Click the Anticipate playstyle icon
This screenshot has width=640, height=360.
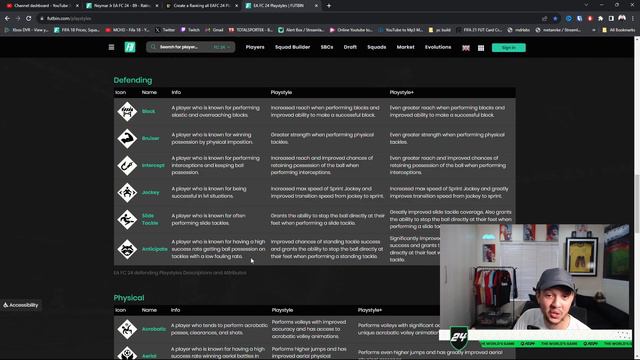[127, 249]
